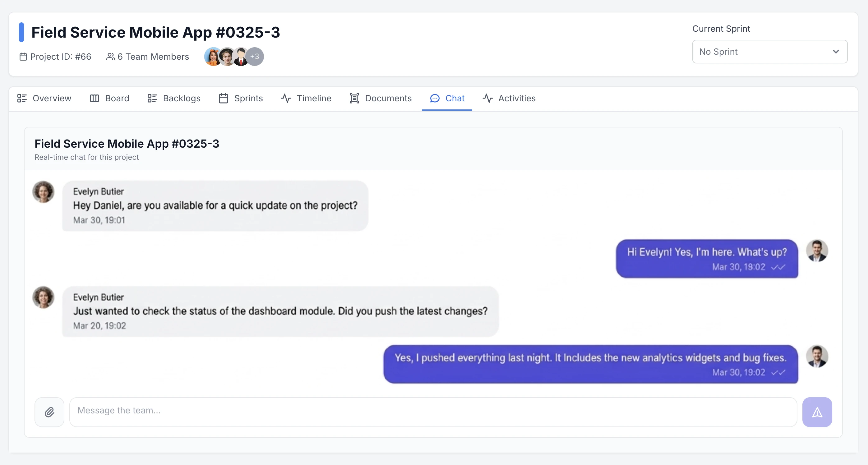
Task: Click the Backlogs icon
Action: [x=152, y=99]
